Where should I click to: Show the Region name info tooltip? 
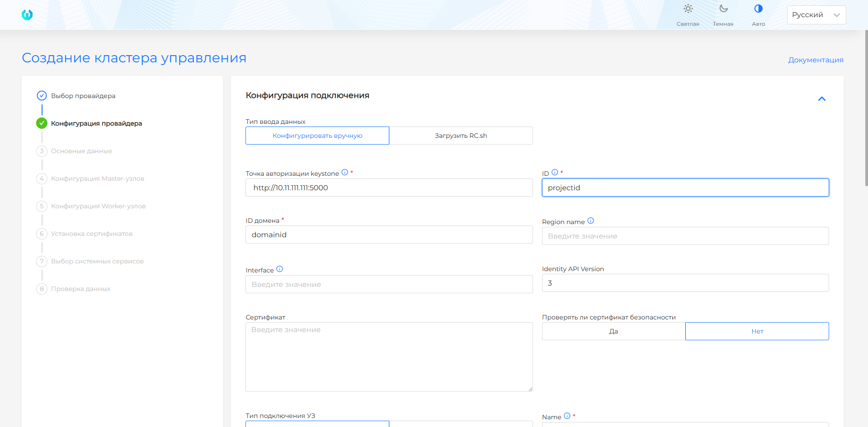tap(591, 221)
